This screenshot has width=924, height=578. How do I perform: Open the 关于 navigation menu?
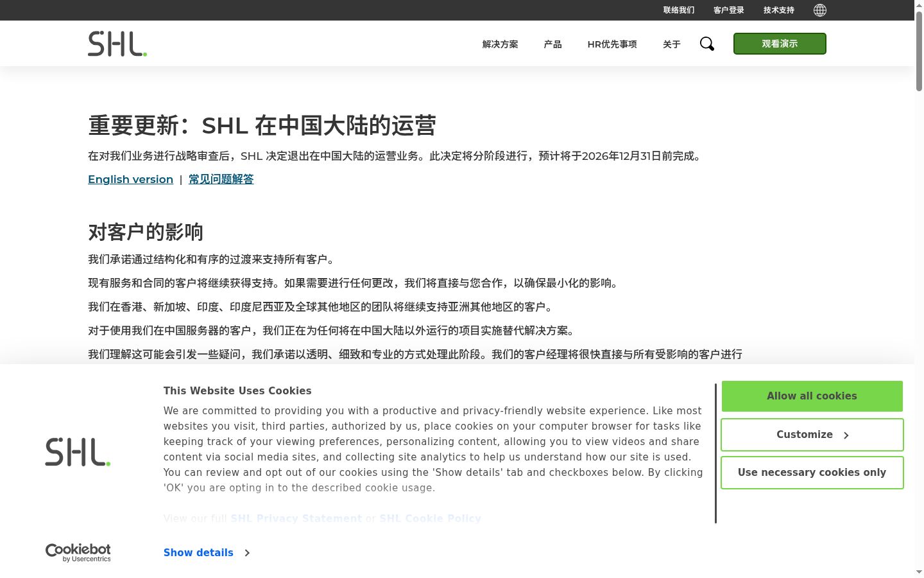tap(671, 44)
